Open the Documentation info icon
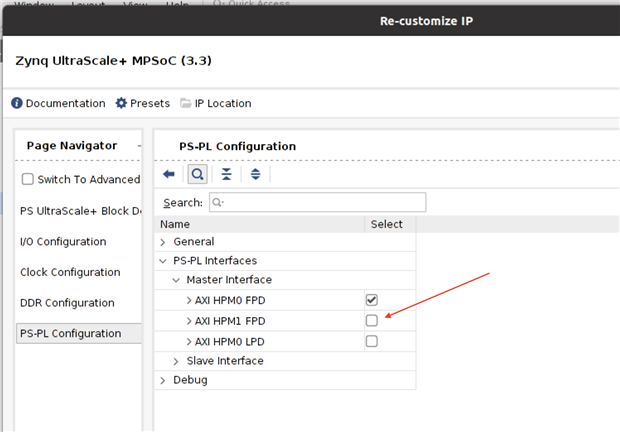 click(x=17, y=103)
